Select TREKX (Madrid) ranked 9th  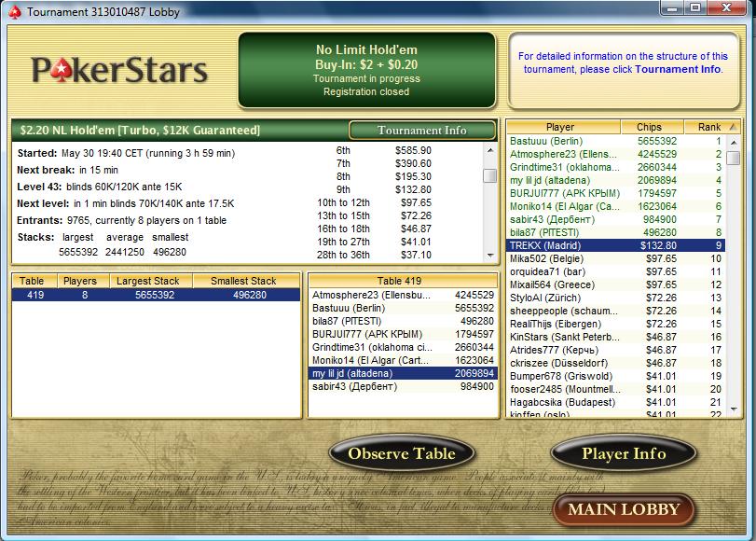coord(615,245)
